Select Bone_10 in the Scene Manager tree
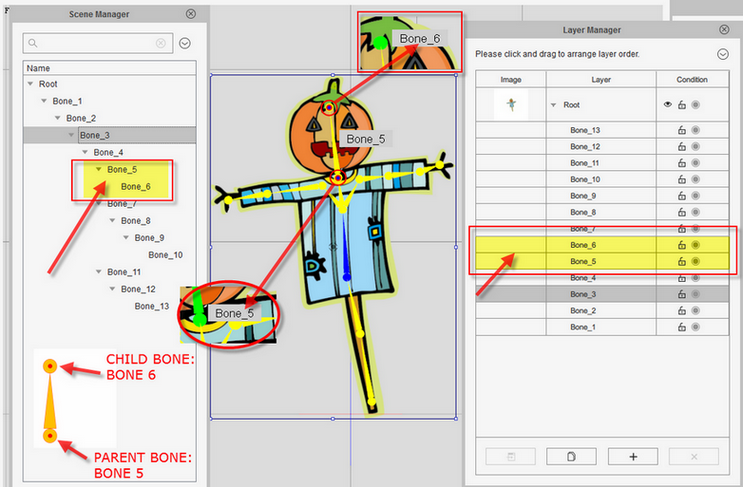The width and height of the screenshot is (743, 487). (x=165, y=255)
